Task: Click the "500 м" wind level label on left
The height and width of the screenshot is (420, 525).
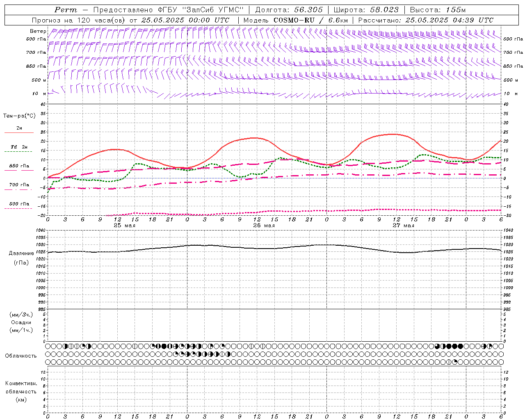Action: click(39, 80)
